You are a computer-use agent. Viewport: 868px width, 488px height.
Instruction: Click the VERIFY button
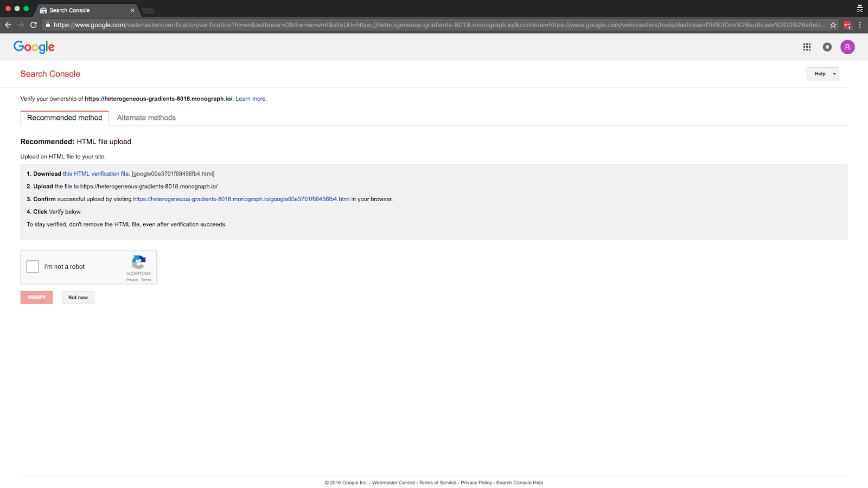tap(37, 298)
